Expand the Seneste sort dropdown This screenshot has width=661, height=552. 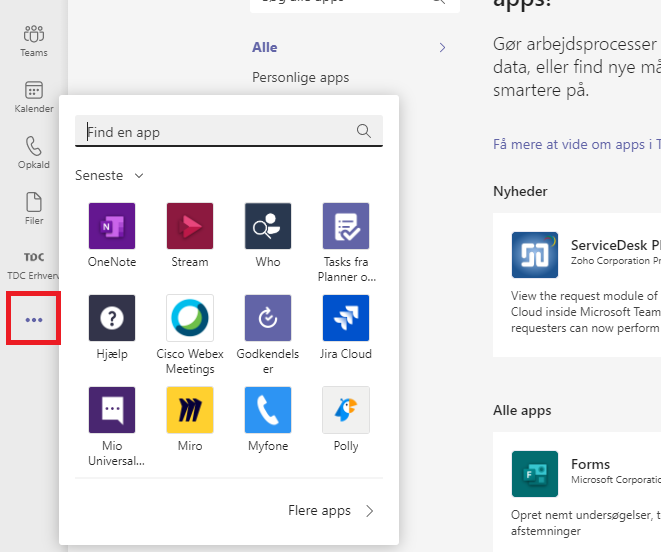point(109,175)
